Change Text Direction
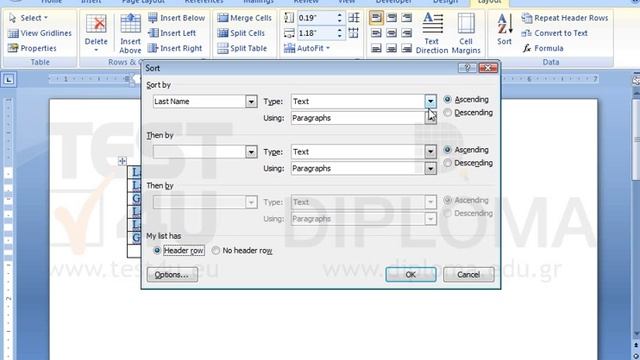 click(x=432, y=33)
